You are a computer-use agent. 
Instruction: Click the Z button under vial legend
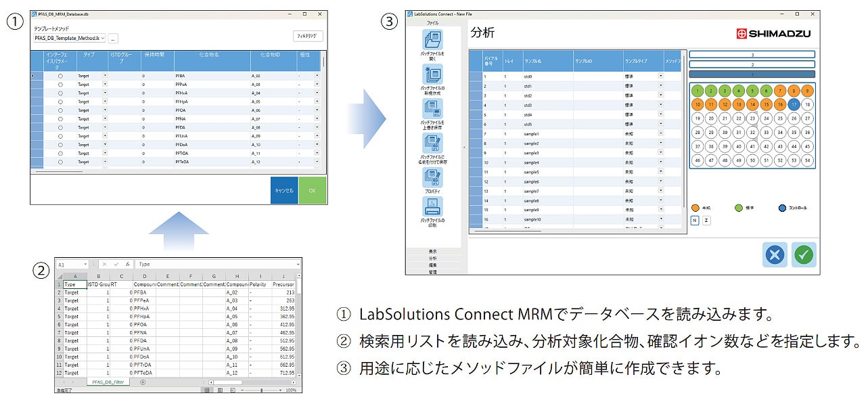[x=706, y=220]
